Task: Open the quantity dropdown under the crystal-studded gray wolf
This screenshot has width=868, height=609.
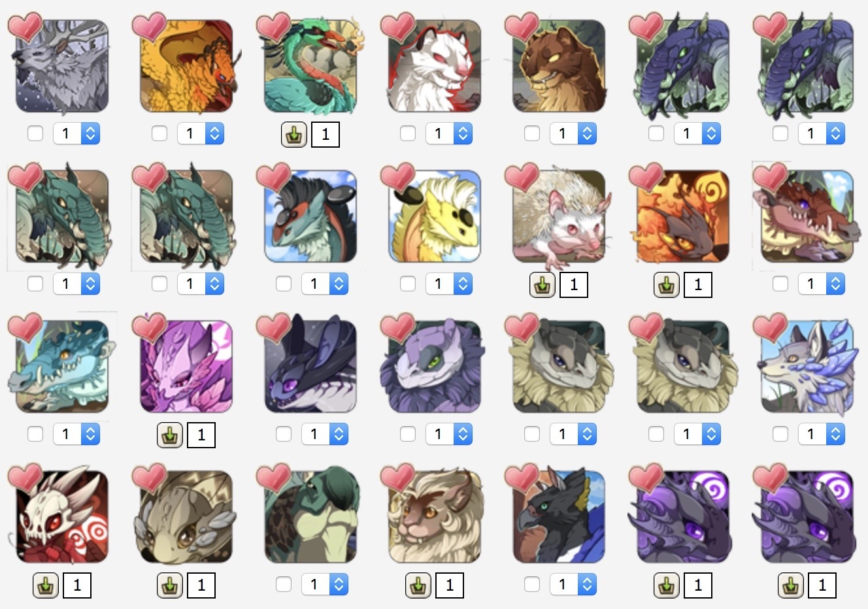Action: (822, 434)
